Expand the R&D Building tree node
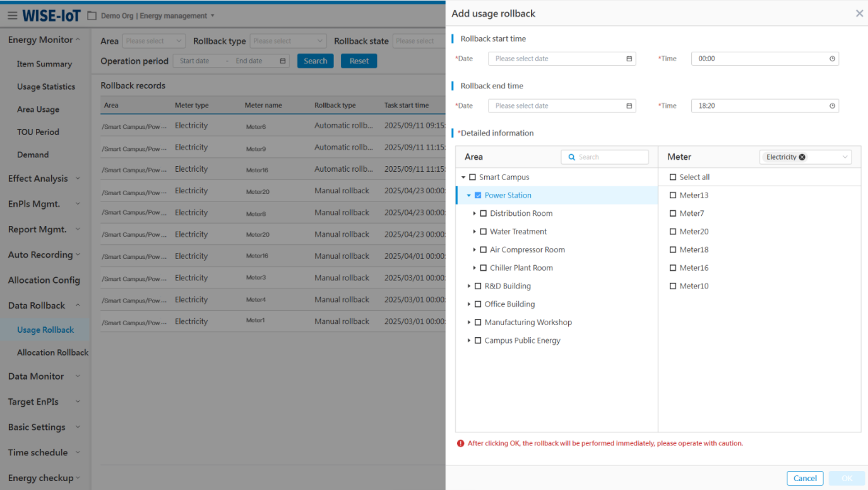The width and height of the screenshot is (868, 490). tap(469, 286)
